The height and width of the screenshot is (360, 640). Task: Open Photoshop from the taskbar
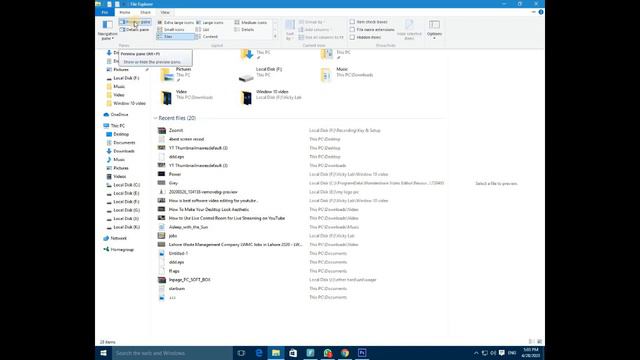point(362,353)
